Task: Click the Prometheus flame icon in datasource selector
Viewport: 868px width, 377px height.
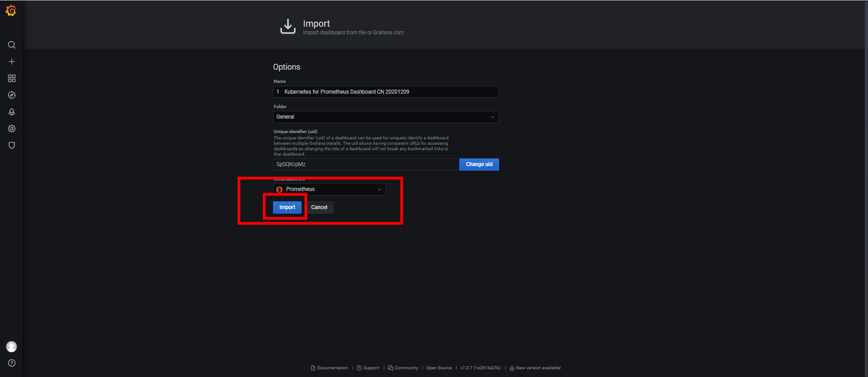Action: 279,189
